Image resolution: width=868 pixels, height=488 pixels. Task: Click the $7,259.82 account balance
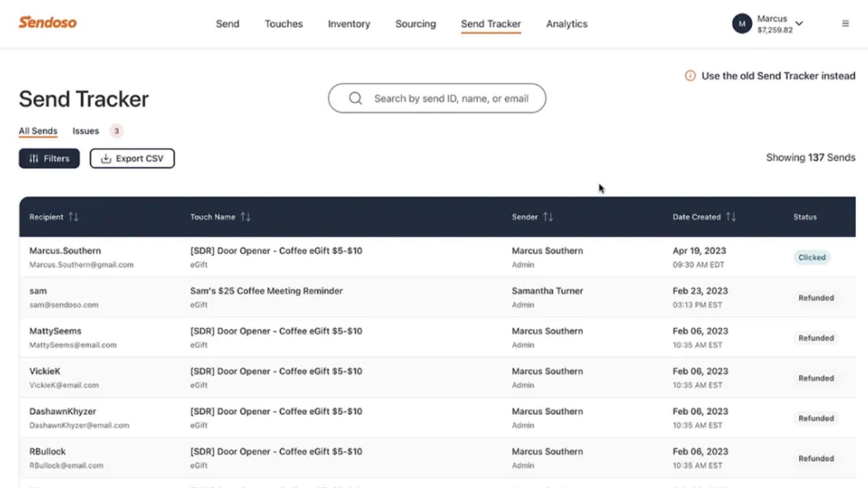[x=775, y=30]
